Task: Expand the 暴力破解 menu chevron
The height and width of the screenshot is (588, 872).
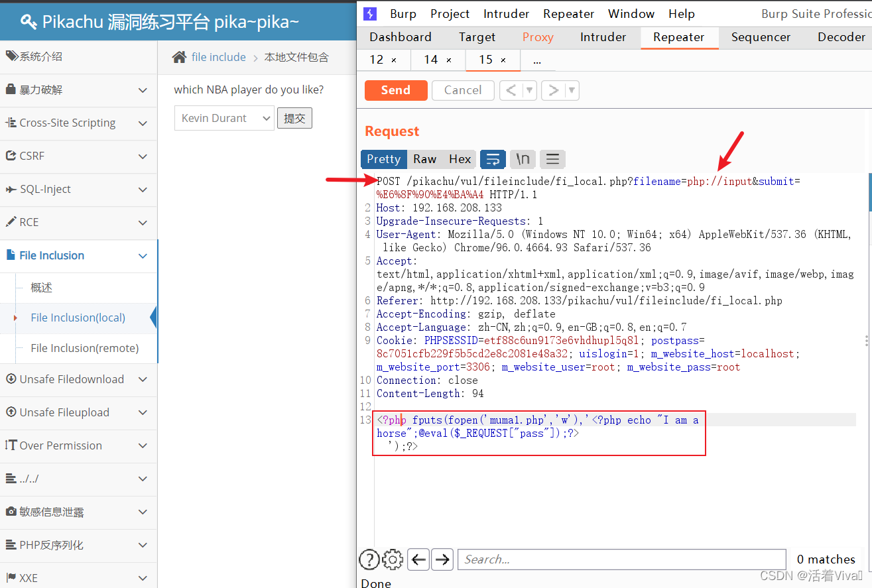Action: click(143, 90)
